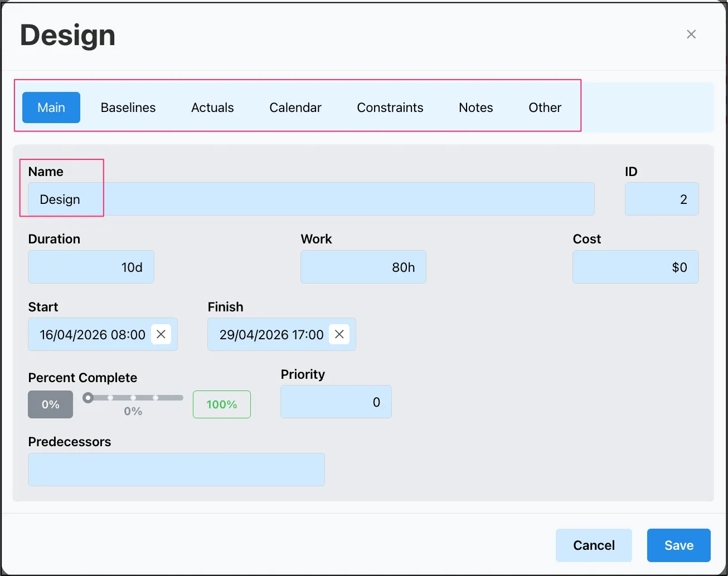
Task: Select the Calendar tab
Action: 295,108
